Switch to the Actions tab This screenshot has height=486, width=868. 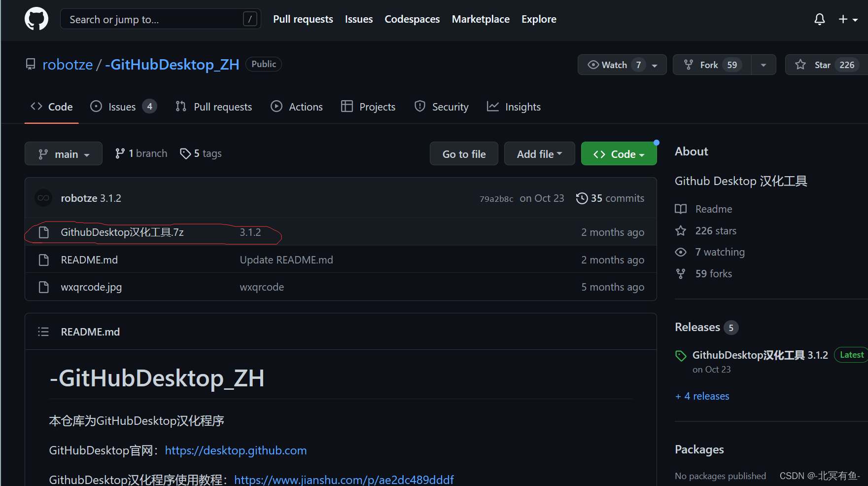[x=297, y=107]
